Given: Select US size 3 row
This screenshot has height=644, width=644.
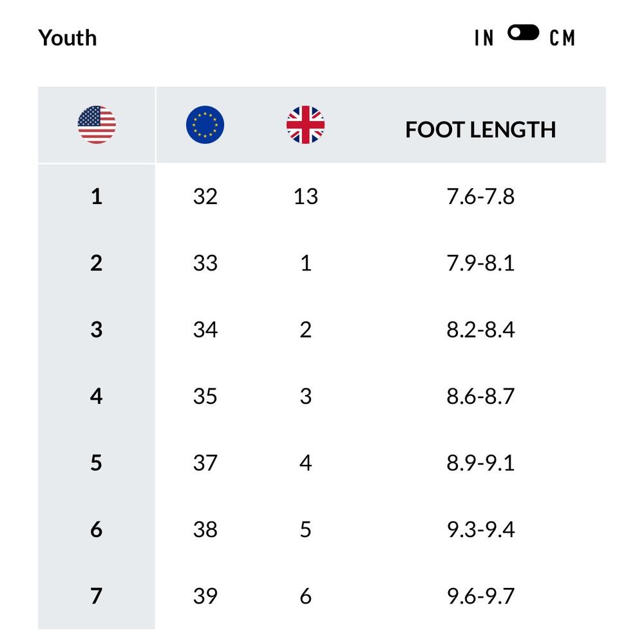Looking at the screenshot, I should [x=97, y=330].
